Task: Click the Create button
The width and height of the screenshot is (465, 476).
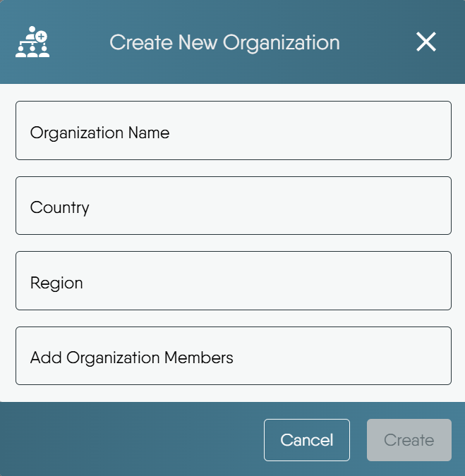Action: coord(409,440)
